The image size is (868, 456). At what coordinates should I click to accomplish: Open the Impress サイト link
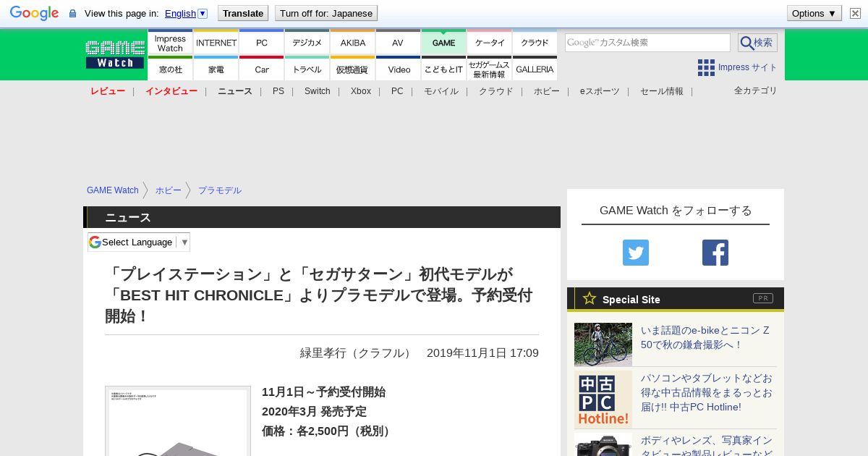tap(747, 67)
